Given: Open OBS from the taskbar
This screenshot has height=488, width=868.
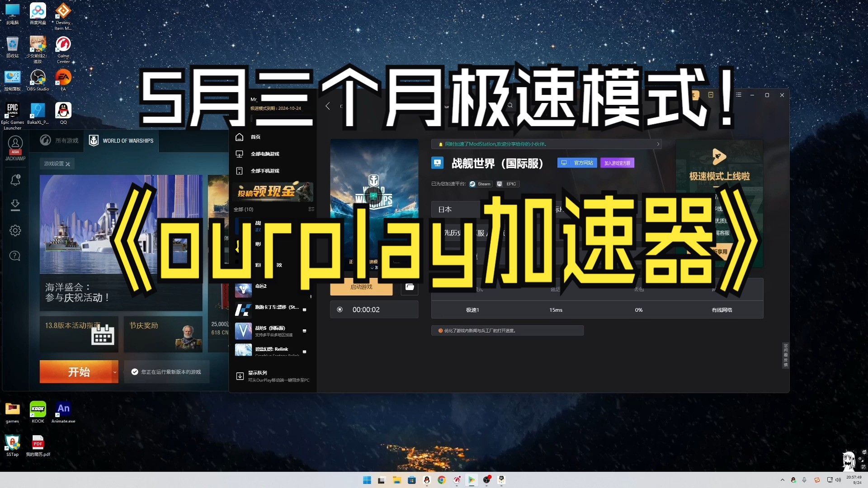Looking at the screenshot, I should pos(486,480).
